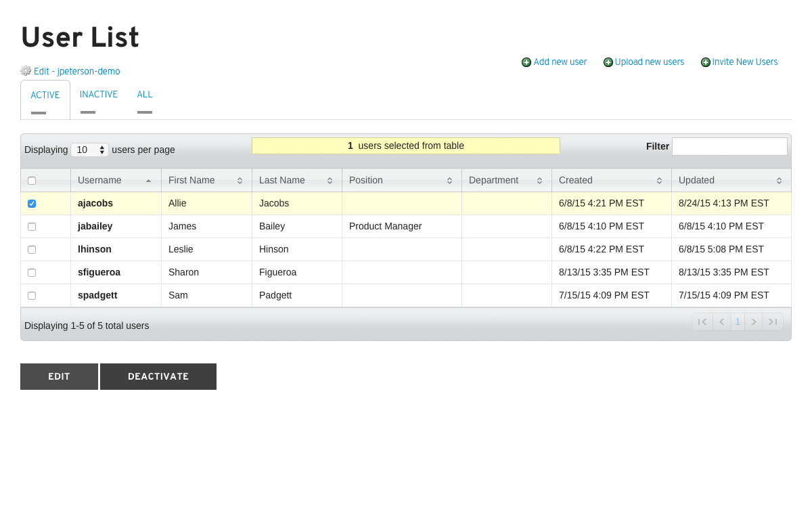Open the ALL users tab
The height and width of the screenshot is (515, 812).
(x=145, y=94)
